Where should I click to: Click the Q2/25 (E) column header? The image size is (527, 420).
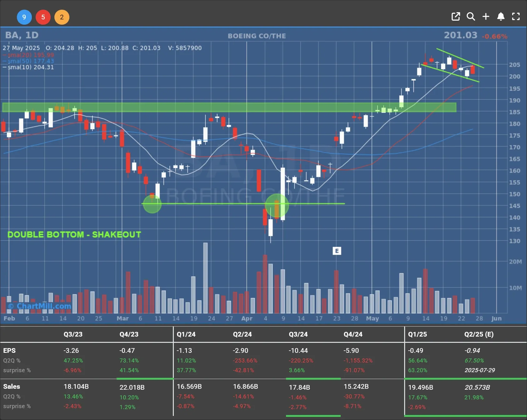click(x=479, y=334)
